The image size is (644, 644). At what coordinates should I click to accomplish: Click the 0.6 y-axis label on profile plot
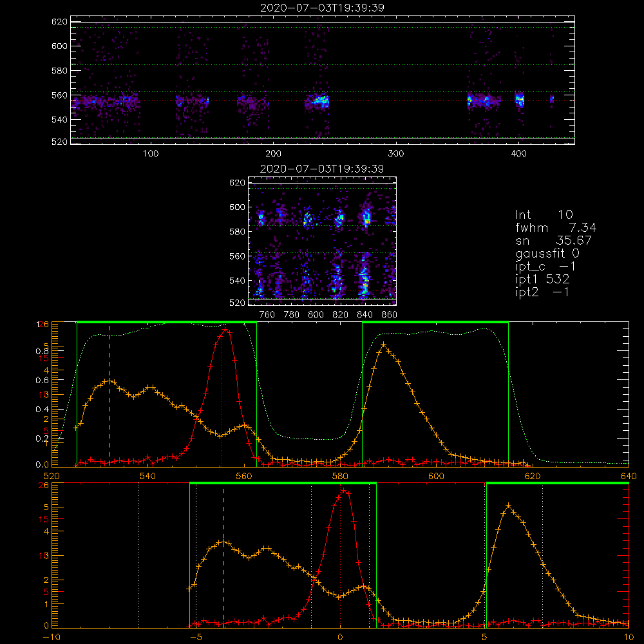43,381
